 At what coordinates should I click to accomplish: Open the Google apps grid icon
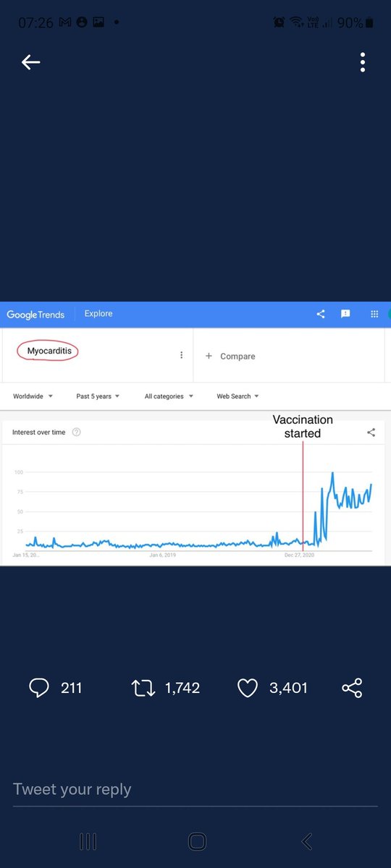click(374, 314)
